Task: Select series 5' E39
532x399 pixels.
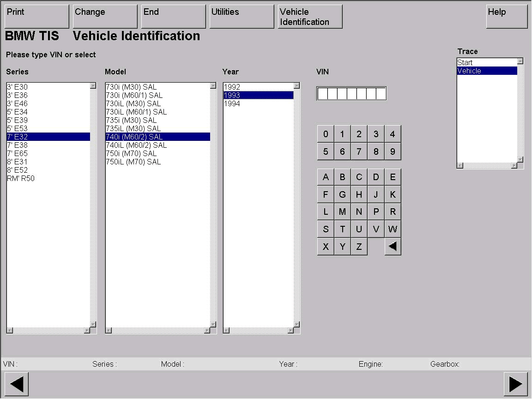Action: [x=48, y=120]
